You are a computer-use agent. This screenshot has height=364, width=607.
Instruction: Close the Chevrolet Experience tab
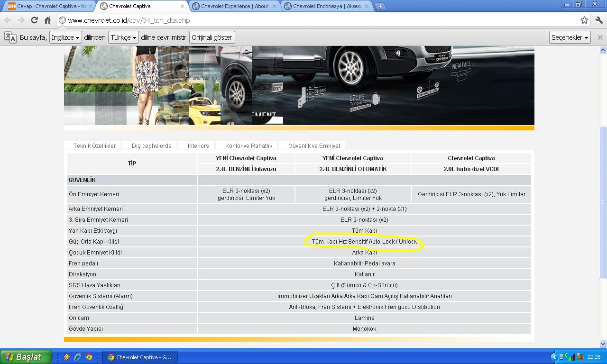[x=275, y=6]
